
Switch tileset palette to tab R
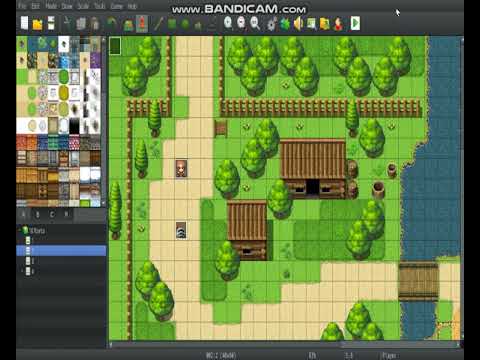(x=66, y=215)
